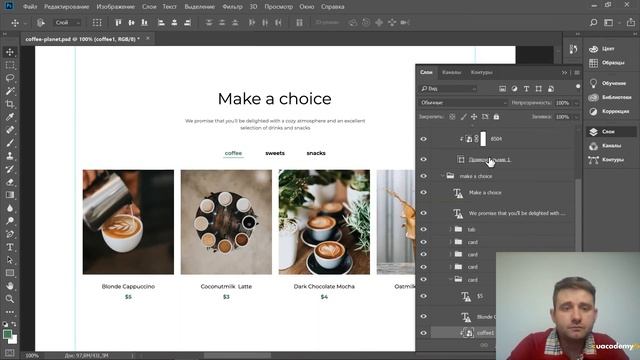This screenshot has width=640, height=360.
Task: Collapse Layers panel with double arrow
Action: (x=564, y=73)
